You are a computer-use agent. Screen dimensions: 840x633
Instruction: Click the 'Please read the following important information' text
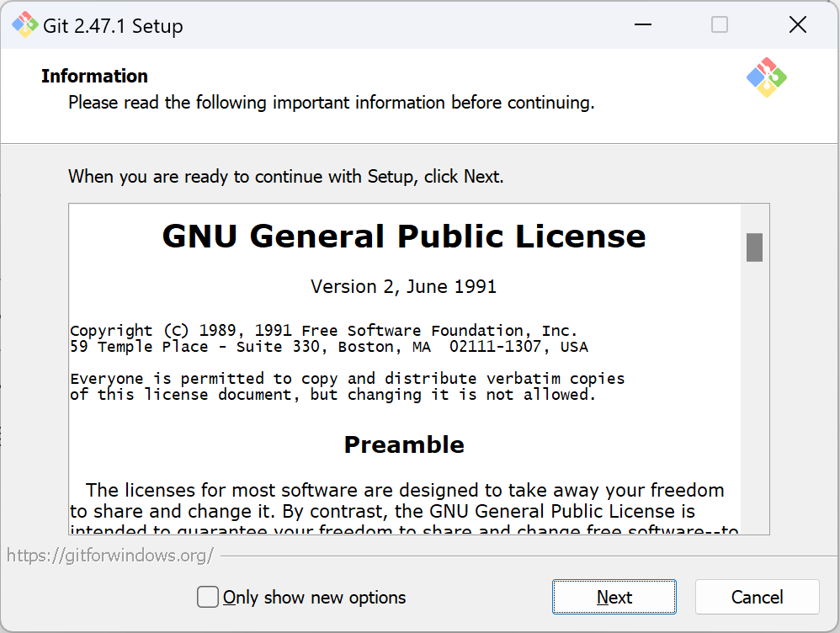click(x=331, y=103)
